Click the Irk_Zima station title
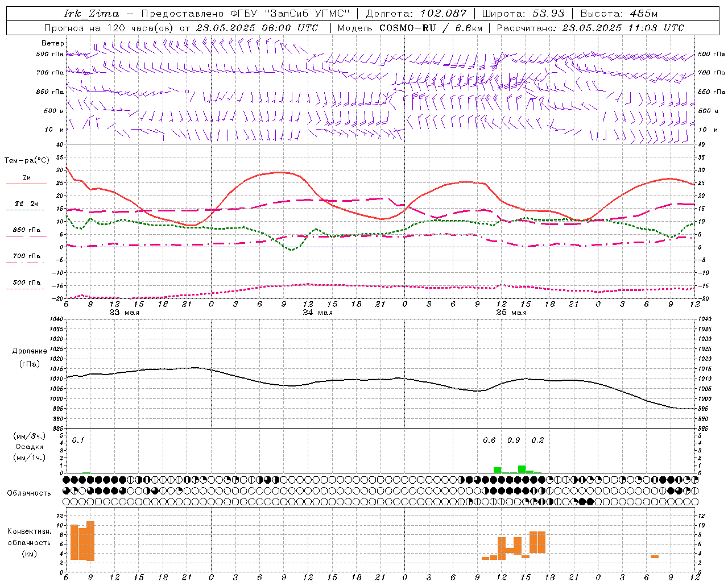The height and width of the screenshot is (582, 728). [x=91, y=14]
